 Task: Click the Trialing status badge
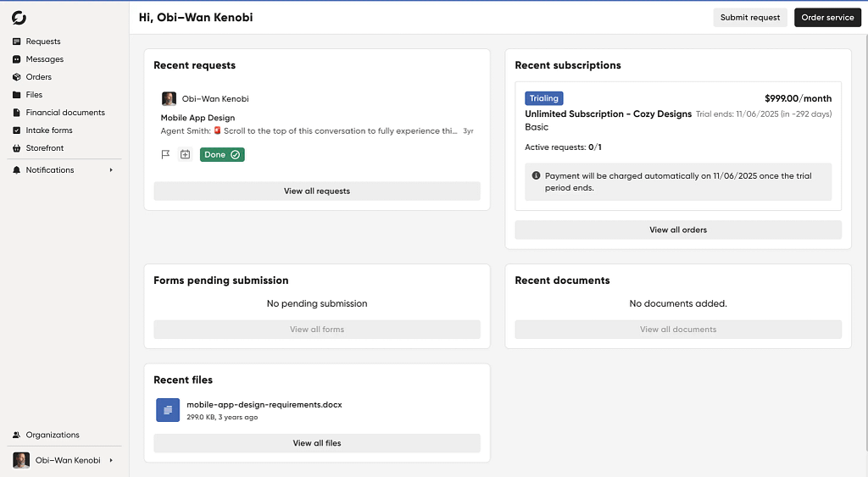click(x=543, y=98)
